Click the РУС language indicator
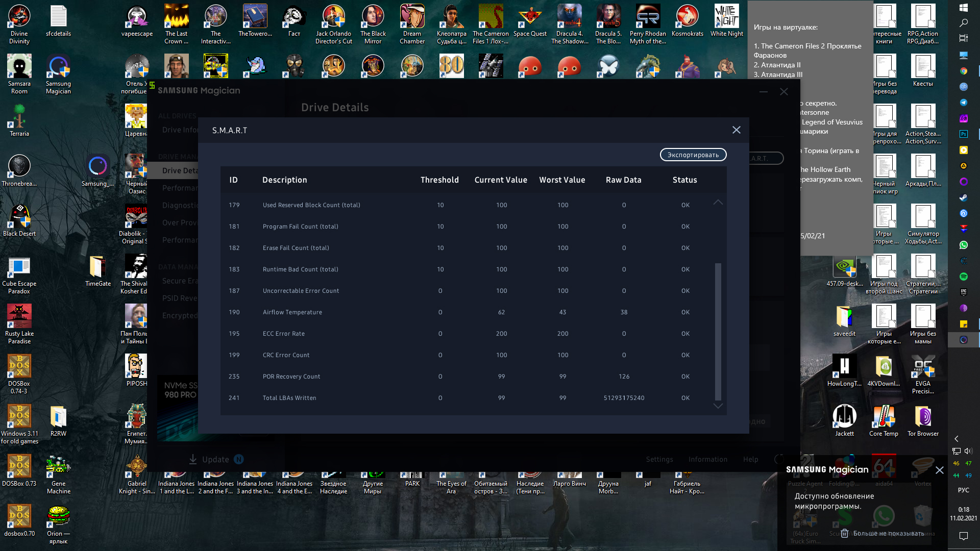This screenshot has height=551, width=980. [964, 490]
